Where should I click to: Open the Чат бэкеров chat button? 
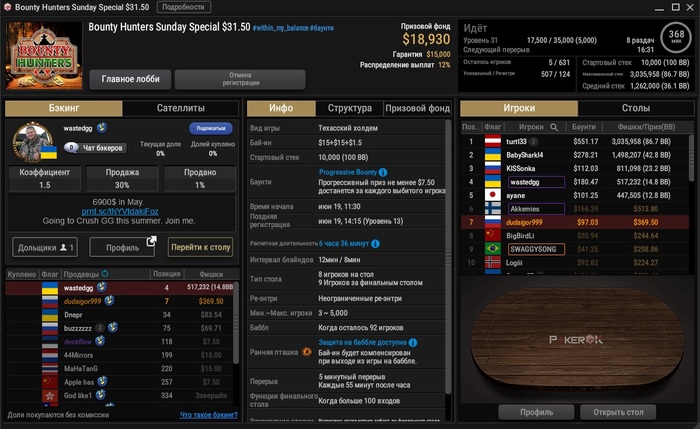(x=96, y=148)
